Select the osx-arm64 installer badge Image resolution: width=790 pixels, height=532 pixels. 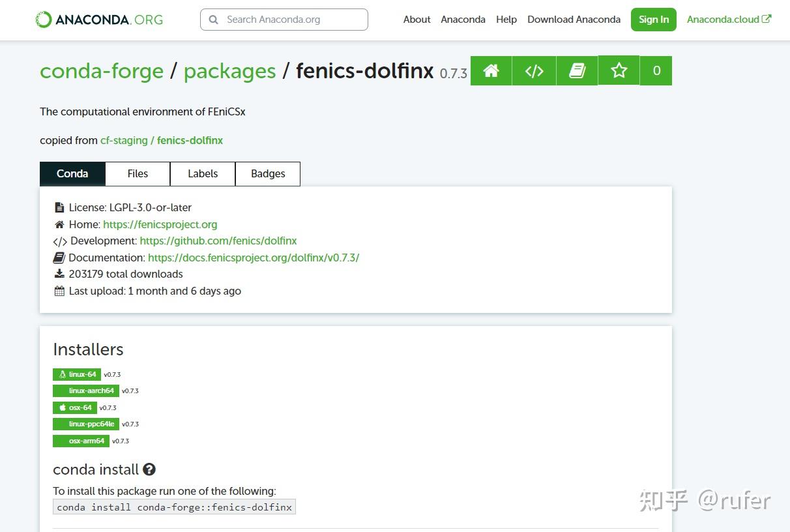[81, 441]
